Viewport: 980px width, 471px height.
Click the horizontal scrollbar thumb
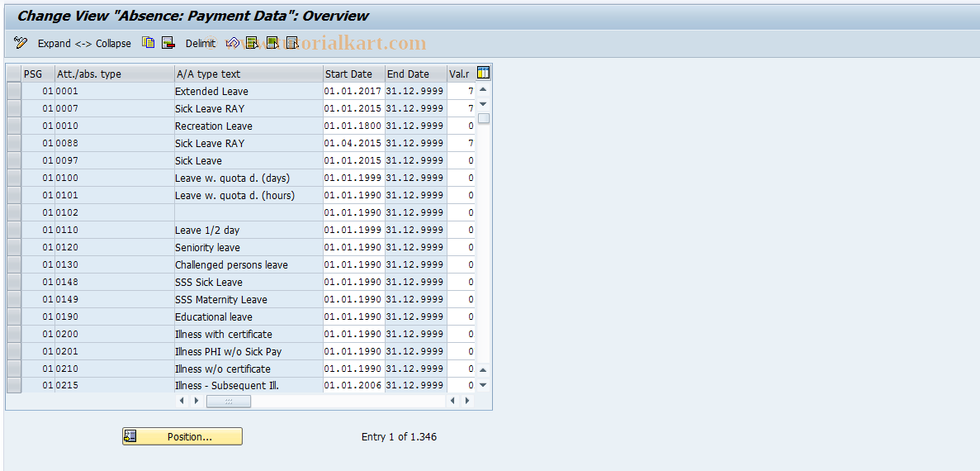(x=229, y=401)
